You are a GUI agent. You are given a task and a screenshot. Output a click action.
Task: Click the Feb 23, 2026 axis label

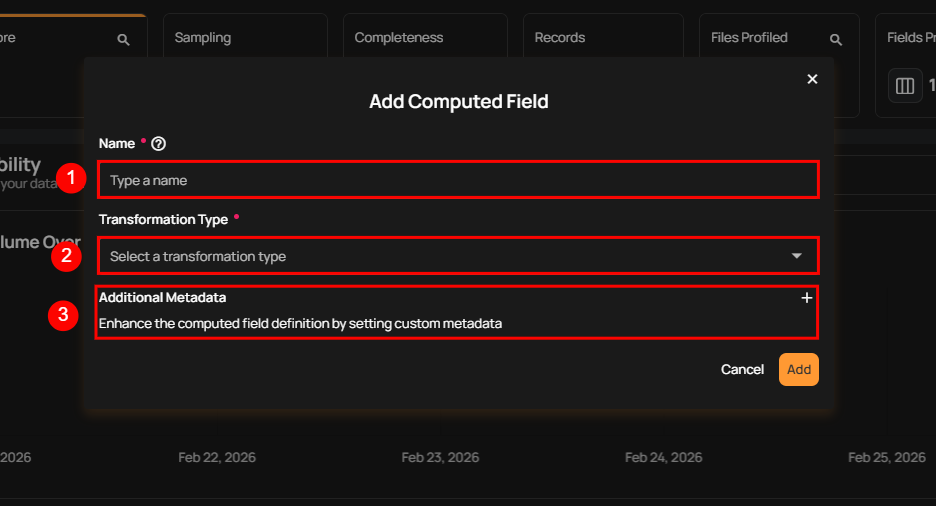tap(440, 457)
